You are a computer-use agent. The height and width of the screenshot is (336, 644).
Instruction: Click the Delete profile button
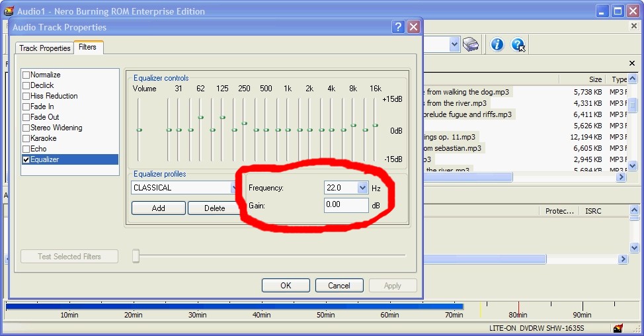pyautogui.click(x=214, y=208)
